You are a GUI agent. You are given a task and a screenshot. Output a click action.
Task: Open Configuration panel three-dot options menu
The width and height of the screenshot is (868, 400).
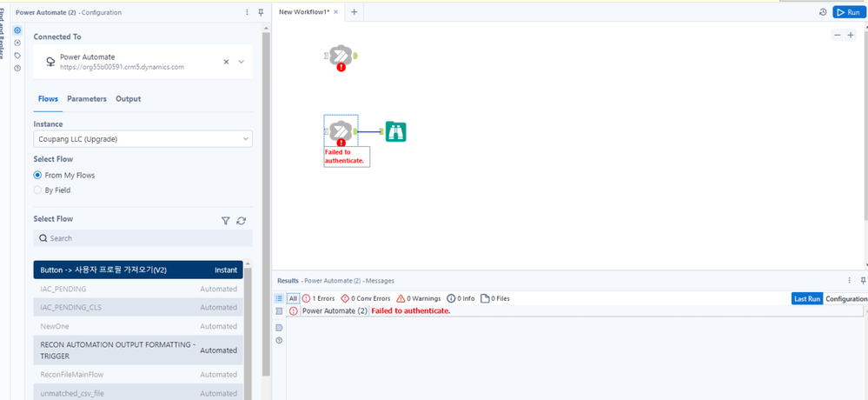click(247, 12)
